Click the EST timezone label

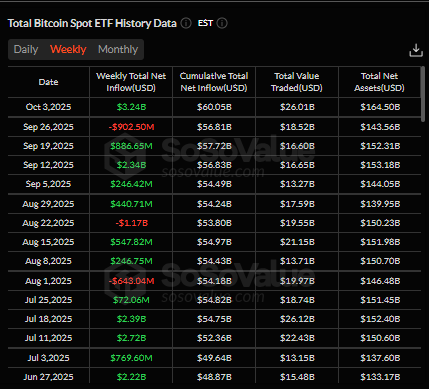205,23
